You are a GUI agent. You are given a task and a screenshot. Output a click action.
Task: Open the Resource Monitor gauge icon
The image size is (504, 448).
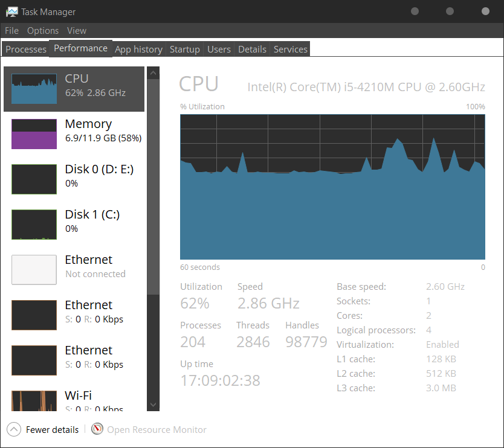pos(97,429)
